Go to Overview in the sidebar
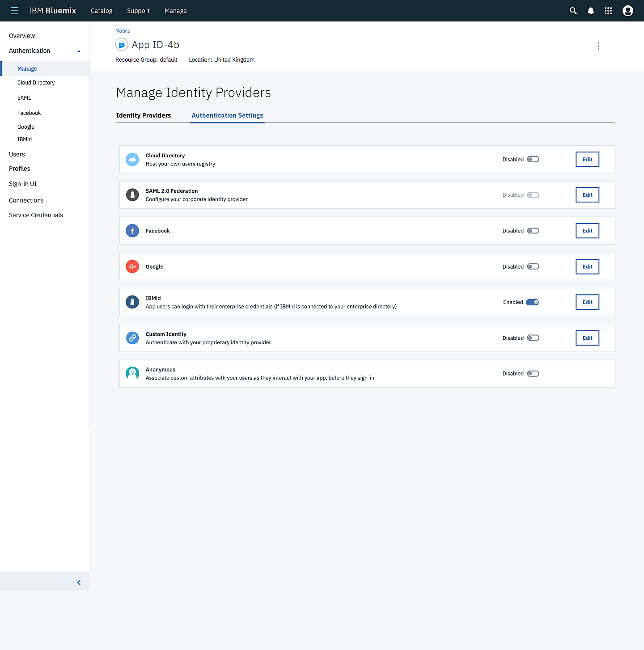The width and height of the screenshot is (644, 650). (x=22, y=36)
